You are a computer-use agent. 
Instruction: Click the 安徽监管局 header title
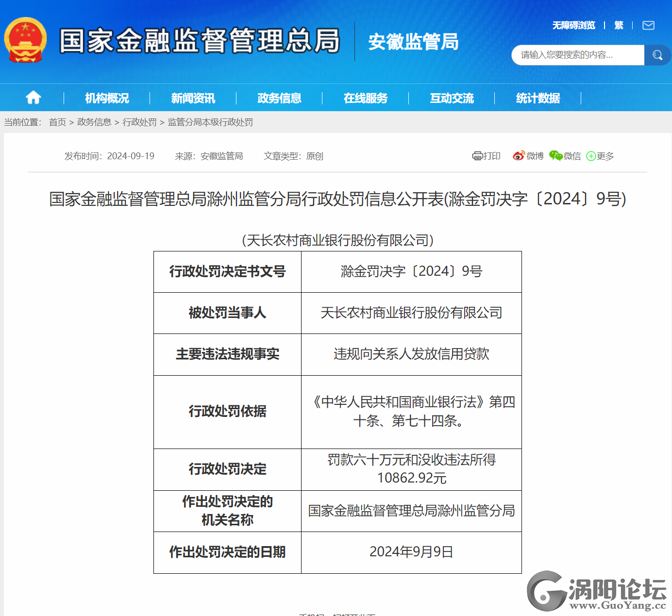(413, 42)
